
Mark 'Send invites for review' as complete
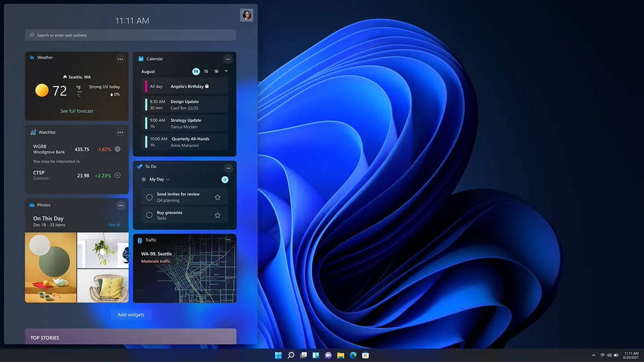pos(148,196)
